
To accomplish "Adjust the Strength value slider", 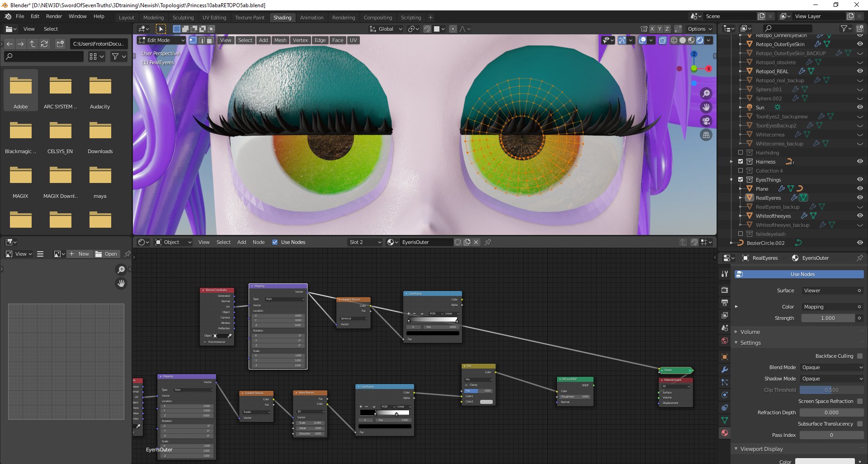I will 828,318.
